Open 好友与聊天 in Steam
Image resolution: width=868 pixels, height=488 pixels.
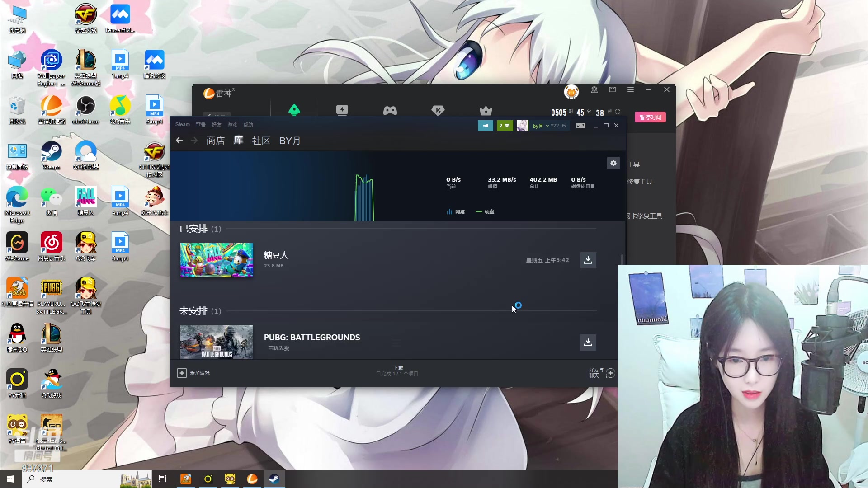coord(602,373)
